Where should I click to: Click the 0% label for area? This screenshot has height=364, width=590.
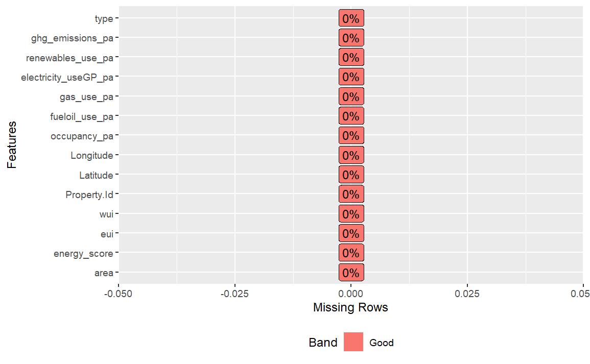(351, 273)
